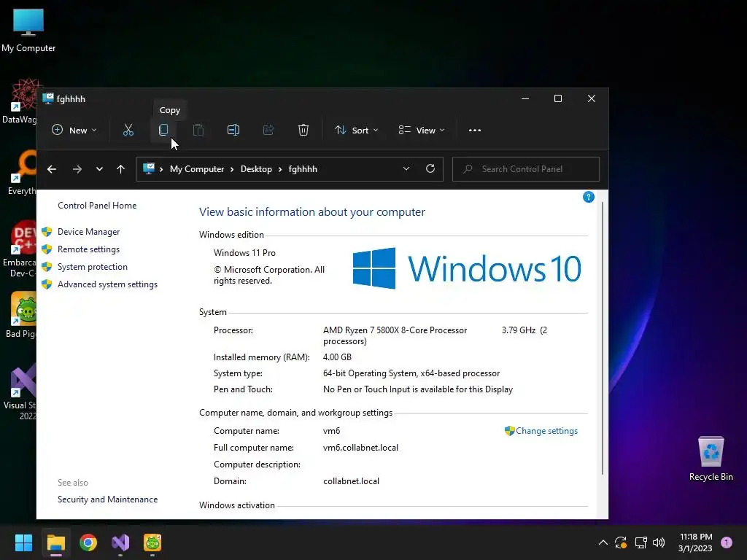This screenshot has height=560, width=747.
Task: Launch Google Chrome from taskbar
Action: pos(88,542)
